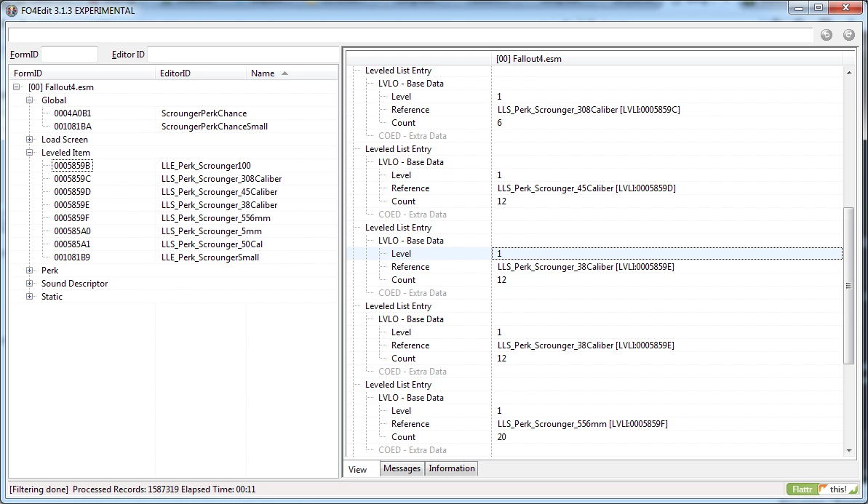This screenshot has width=868, height=504.
Task: Click the FO4Edit application icon in title bar
Action: (x=12, y=10)
